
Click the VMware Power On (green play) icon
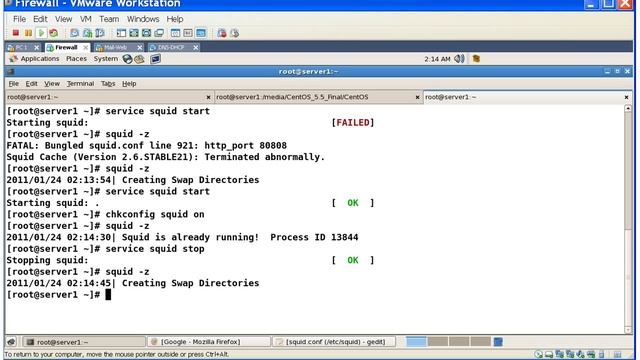41,33
